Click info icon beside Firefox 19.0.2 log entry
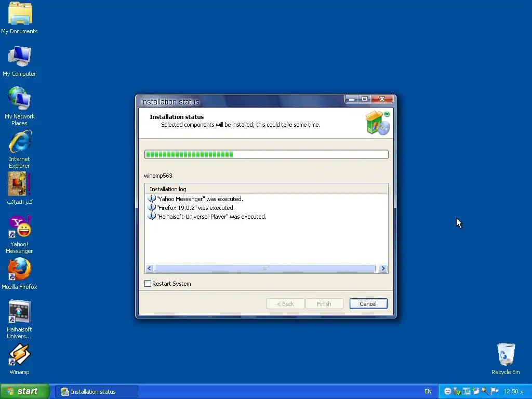The width and height of the screenshot is (532, 399). coord(151,207)
